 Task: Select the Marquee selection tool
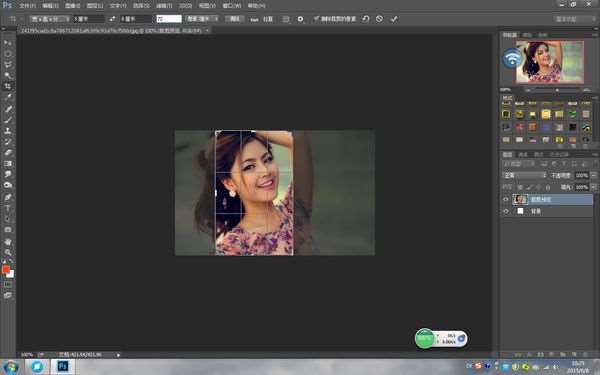point(8,54)
